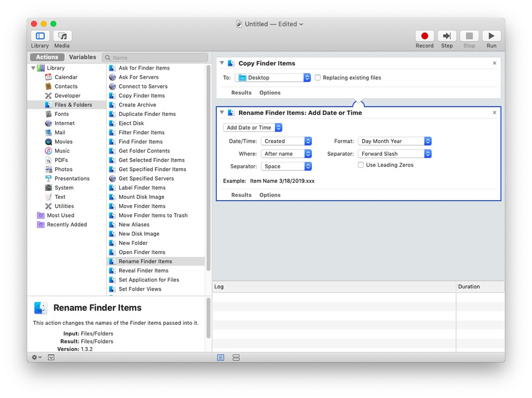532x398 pixels.
Task: Remove the Rename Finder Items action
Action: pyautogui.click(x=494, y=113)
